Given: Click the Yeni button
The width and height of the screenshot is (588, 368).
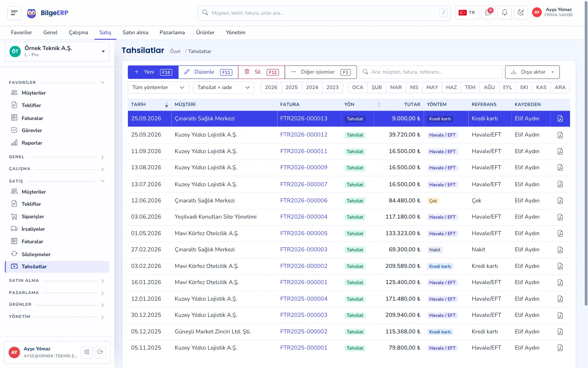Looking at the screenshot, I should (x=153, y=72).
